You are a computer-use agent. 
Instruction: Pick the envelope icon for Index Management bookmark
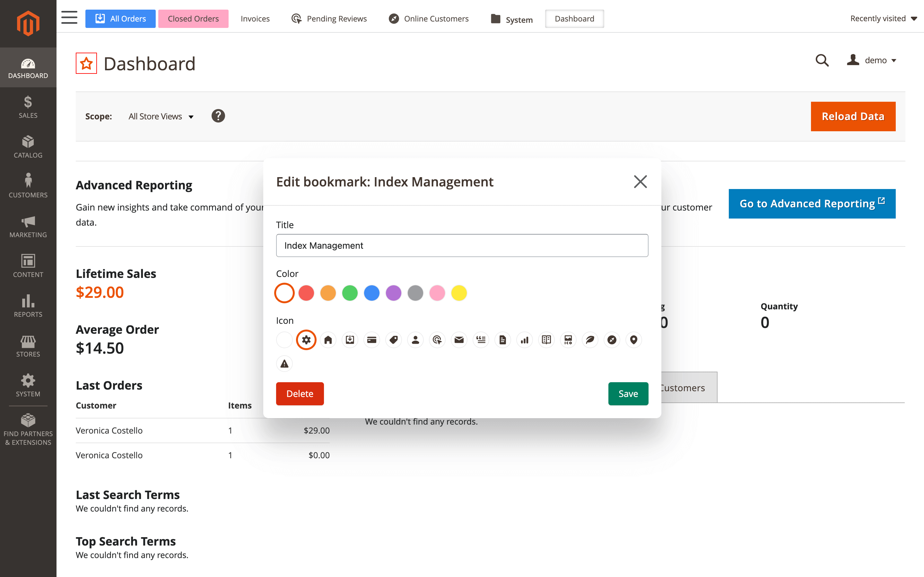coord(459,340)
